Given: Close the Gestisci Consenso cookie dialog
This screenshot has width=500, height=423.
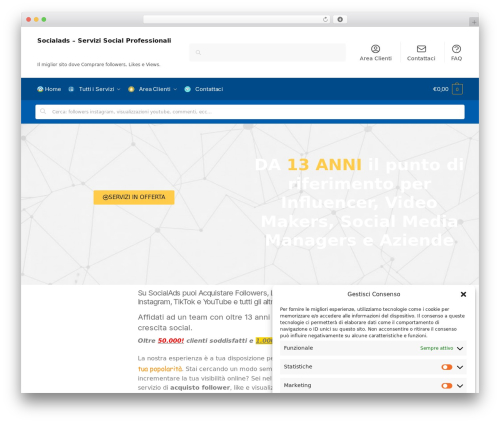Looking at the screenshot, I should tap(463, 294).
